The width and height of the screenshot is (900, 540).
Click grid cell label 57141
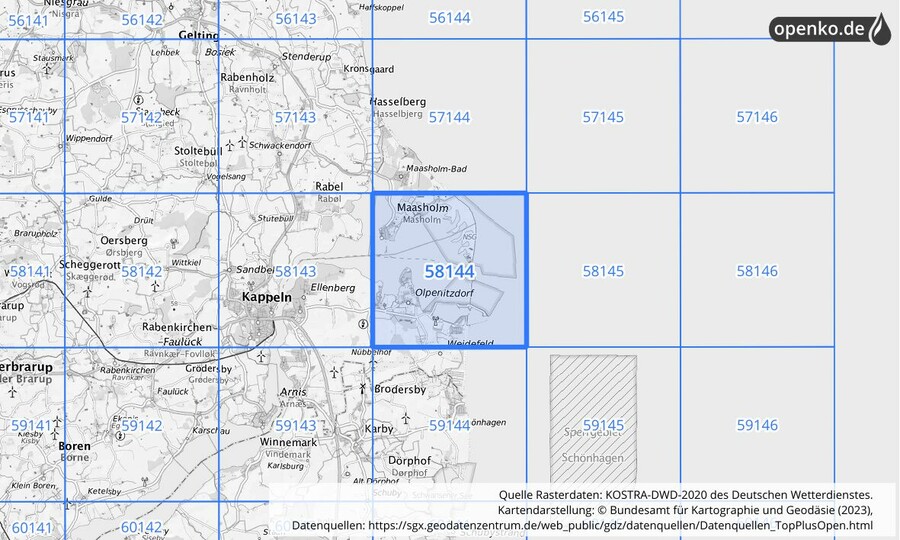click(29, 118)
